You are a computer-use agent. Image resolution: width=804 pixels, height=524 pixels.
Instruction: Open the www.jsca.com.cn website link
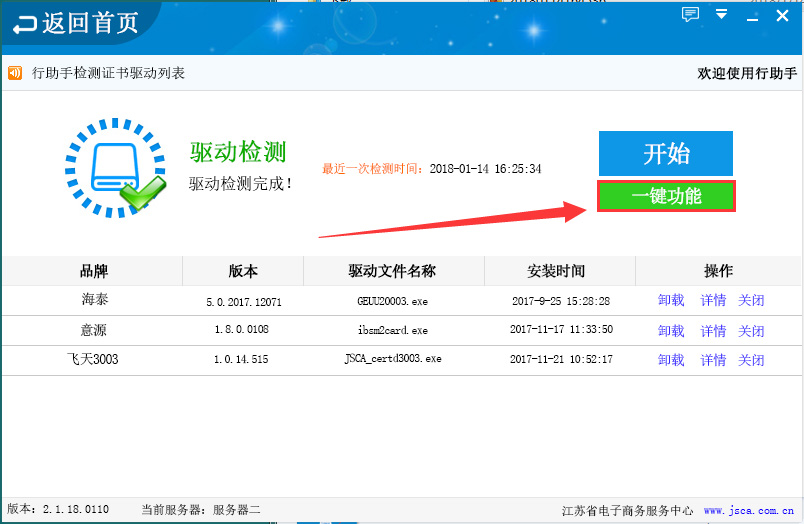pyautogui.click(x=749, y=511)
